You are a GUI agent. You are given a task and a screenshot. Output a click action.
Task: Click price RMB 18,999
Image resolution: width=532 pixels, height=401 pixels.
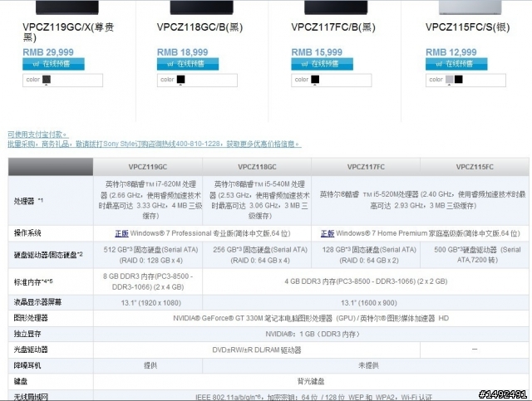coord(183,52)
